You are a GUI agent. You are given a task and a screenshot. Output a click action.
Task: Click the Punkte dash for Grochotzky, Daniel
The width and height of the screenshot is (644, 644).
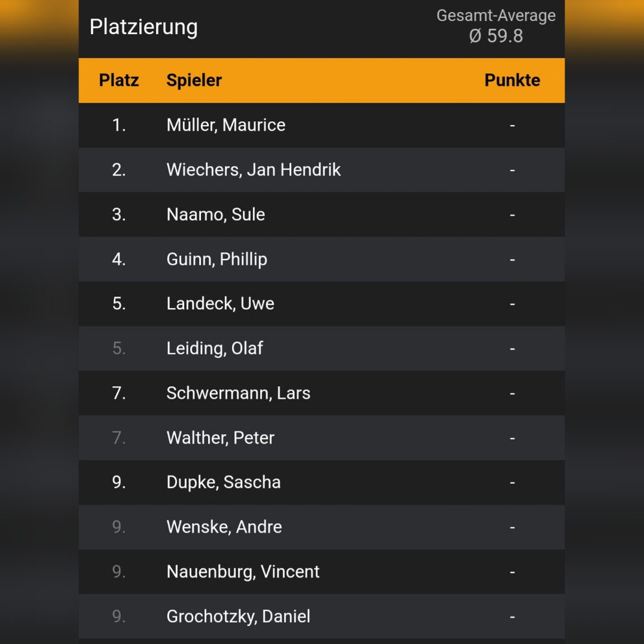click(512, 616)
